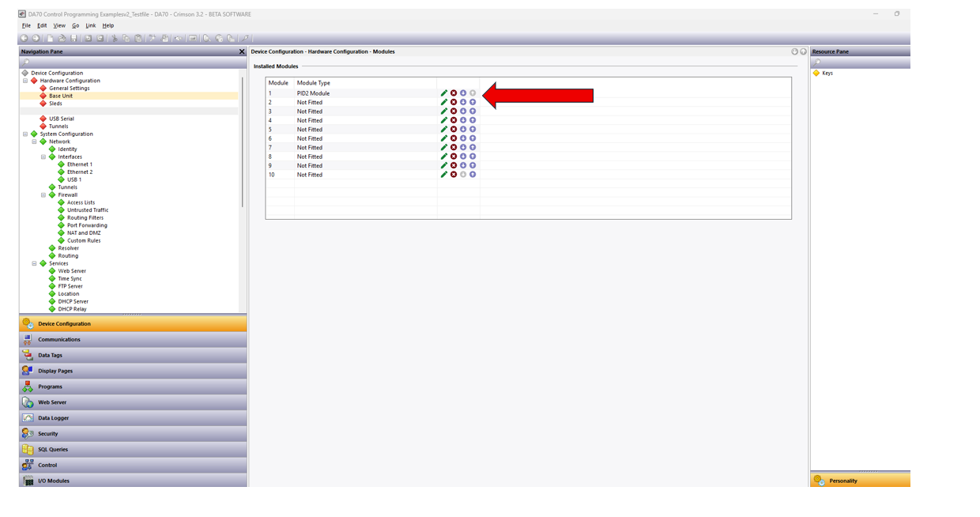Collapse the Interfaces tree node
The image size is (980, 517).
pos(43,157)
